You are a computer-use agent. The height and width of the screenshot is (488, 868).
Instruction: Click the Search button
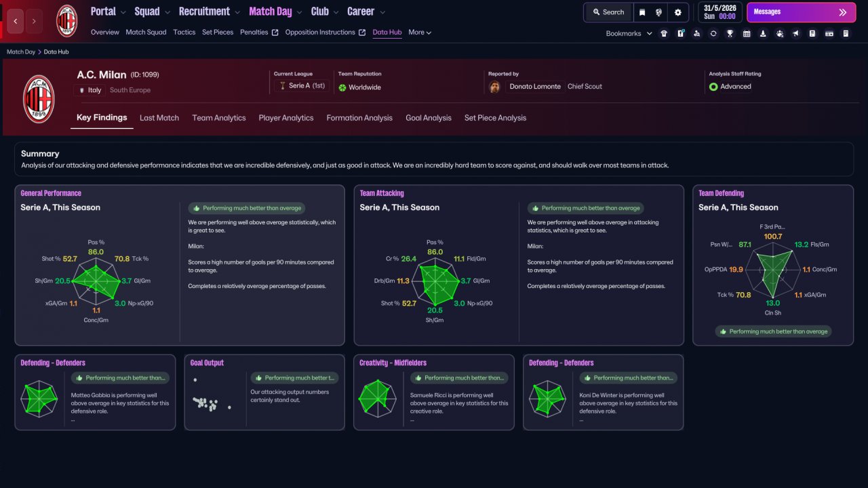pyautogui.click(x=608, y=12)
